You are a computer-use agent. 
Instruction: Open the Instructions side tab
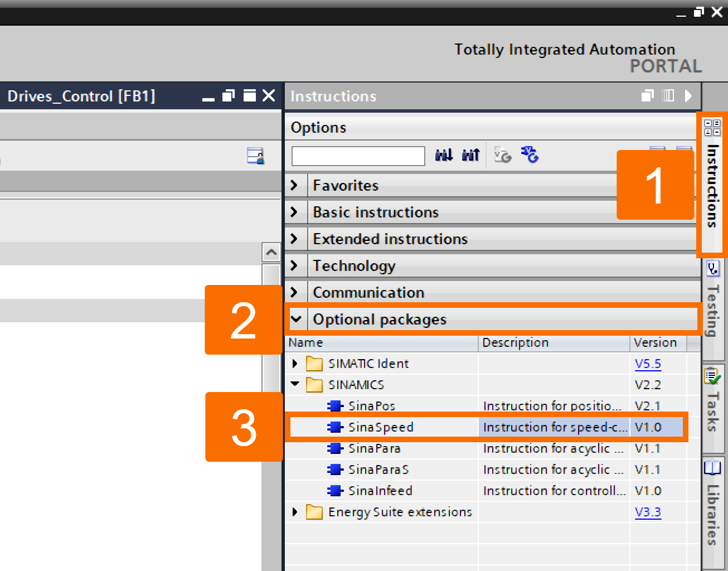pyautogui.click(x=712, y=185)
